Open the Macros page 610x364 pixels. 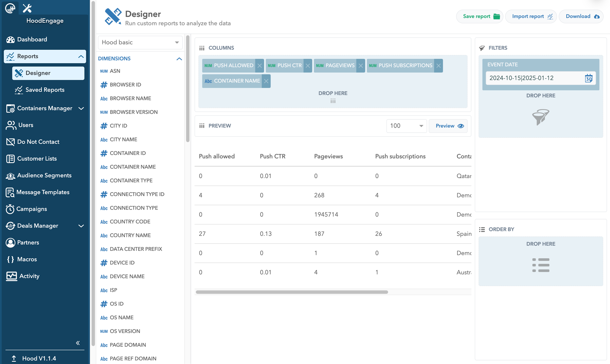click(x=27, y=259)
